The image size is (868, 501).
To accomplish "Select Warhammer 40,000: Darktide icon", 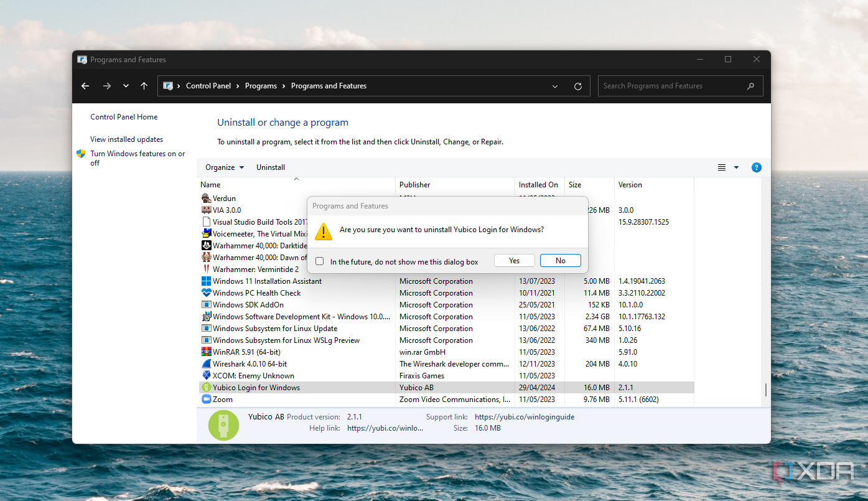I will [207, 246].
